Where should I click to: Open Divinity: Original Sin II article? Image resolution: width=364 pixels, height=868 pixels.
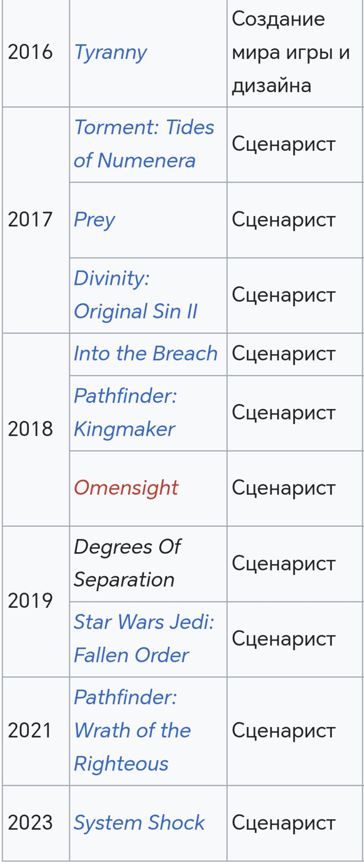pyautogui.click(x=135, y=294)
